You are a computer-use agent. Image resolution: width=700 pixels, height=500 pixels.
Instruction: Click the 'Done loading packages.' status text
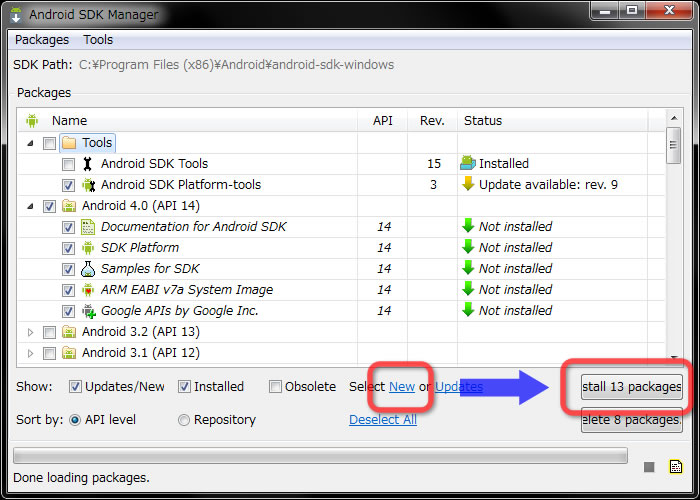click(81, 478)
